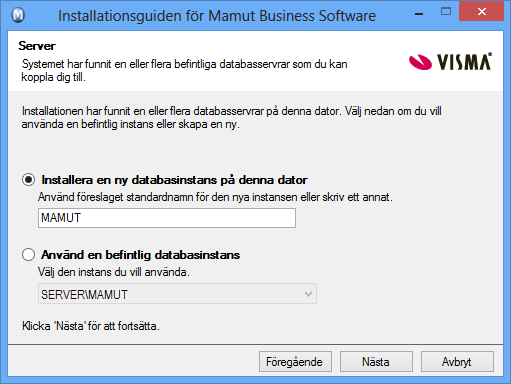Go back with the Föregående button

tap(295, 362)
